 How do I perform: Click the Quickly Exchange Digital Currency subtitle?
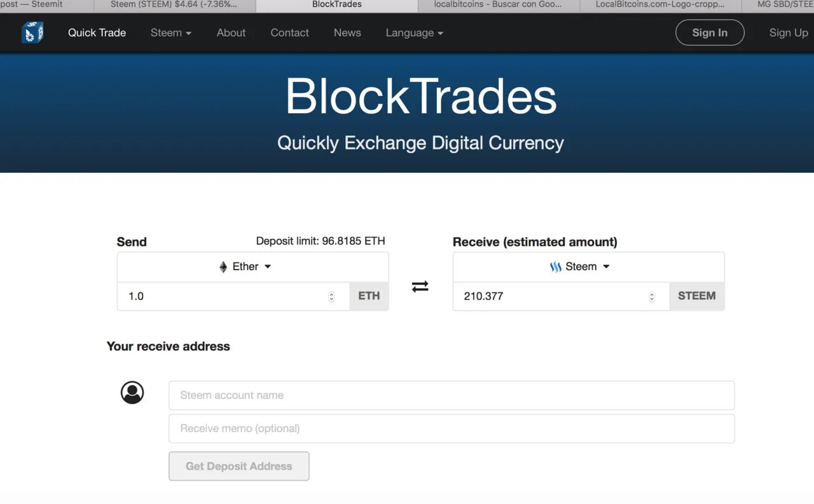tap(420, 142)
